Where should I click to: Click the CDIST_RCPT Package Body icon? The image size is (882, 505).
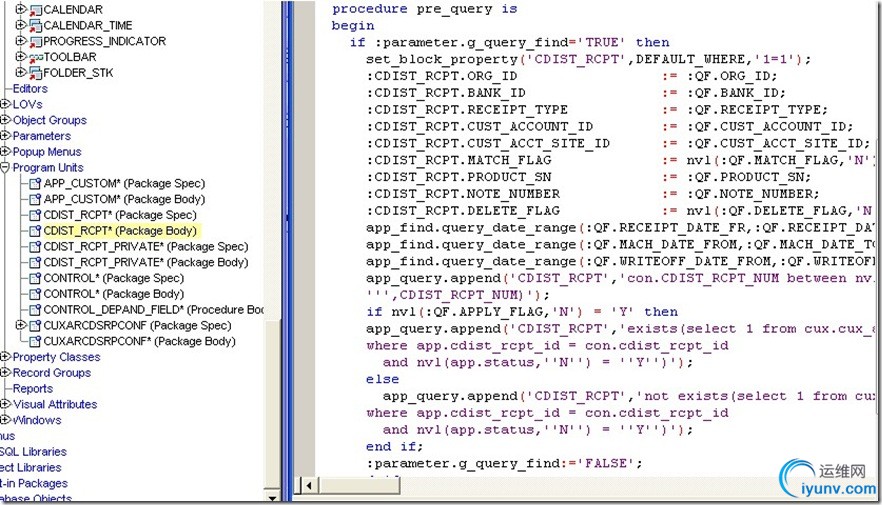35,231
